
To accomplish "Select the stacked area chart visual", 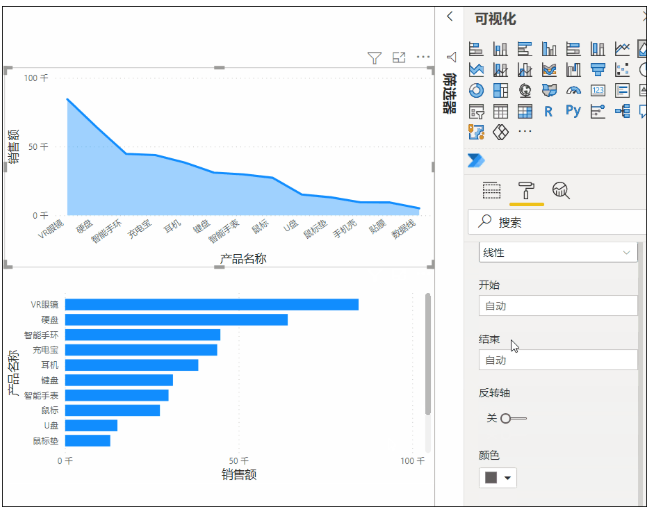I will tap(476, 69).
